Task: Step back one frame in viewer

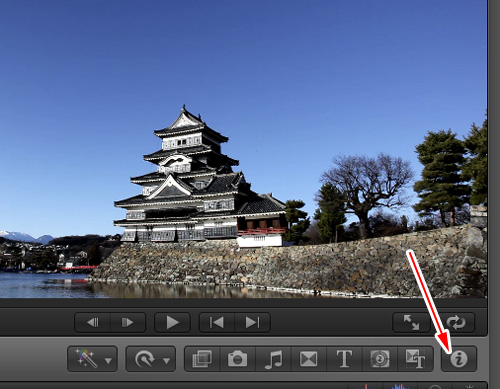Action: pyautogui.click(x=92, y=322)
